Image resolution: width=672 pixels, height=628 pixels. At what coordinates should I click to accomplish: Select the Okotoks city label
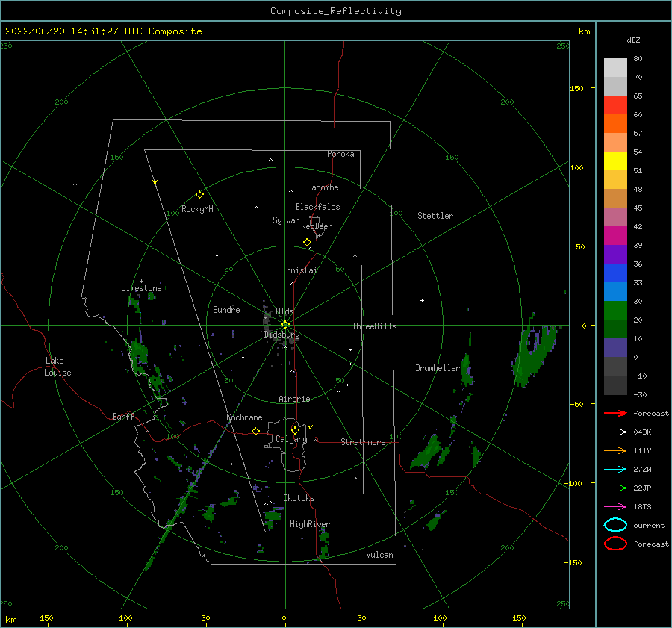tap(299, 498)
